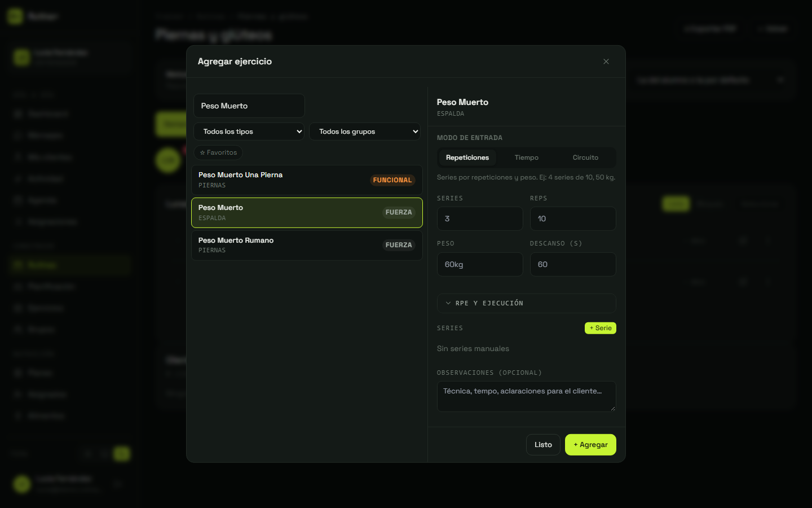Expand the RPE y Ejecución section
Viewport: 812px width, 508px height.
coord(527,303)
